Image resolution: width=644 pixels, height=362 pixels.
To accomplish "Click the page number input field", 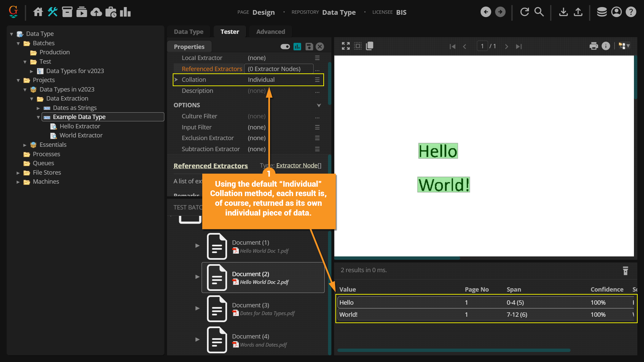I will (482, 46).
